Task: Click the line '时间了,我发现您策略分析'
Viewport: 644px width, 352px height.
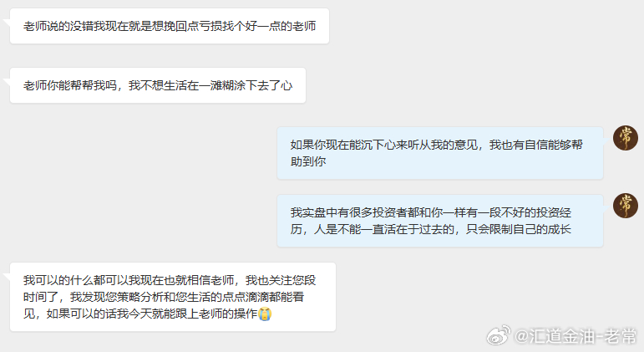Action: coord(164,297)
